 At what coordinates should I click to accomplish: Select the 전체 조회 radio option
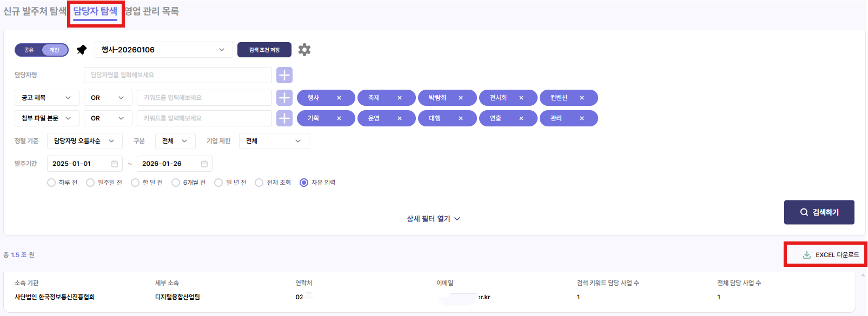(259, 183)
